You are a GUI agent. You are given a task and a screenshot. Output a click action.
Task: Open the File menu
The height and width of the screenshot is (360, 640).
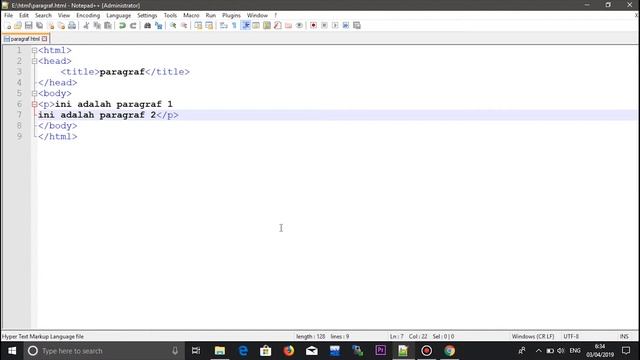pyautogui.click(x=9, y=15)
